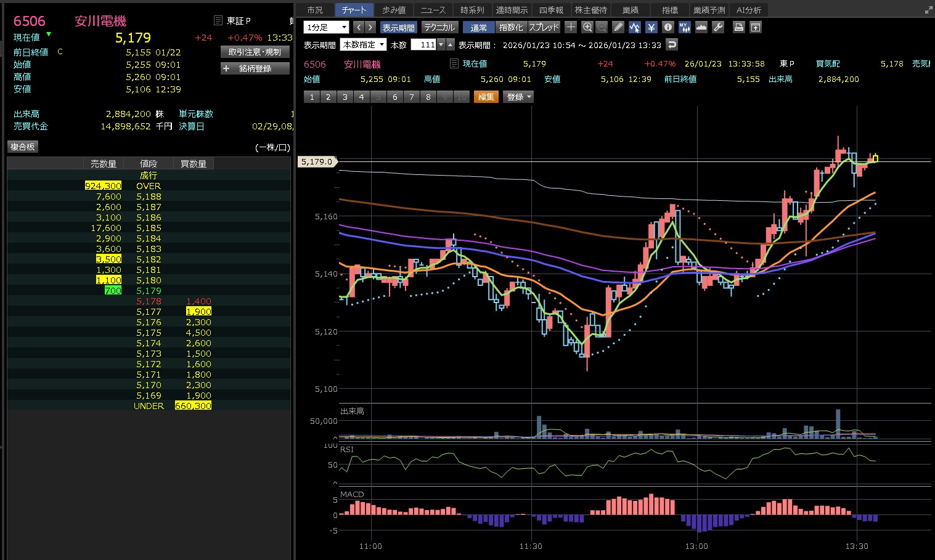This screenshot has height=560, width=935.
Task: Click the crosshair cursor icon
Action: click(x=571, y=27)
